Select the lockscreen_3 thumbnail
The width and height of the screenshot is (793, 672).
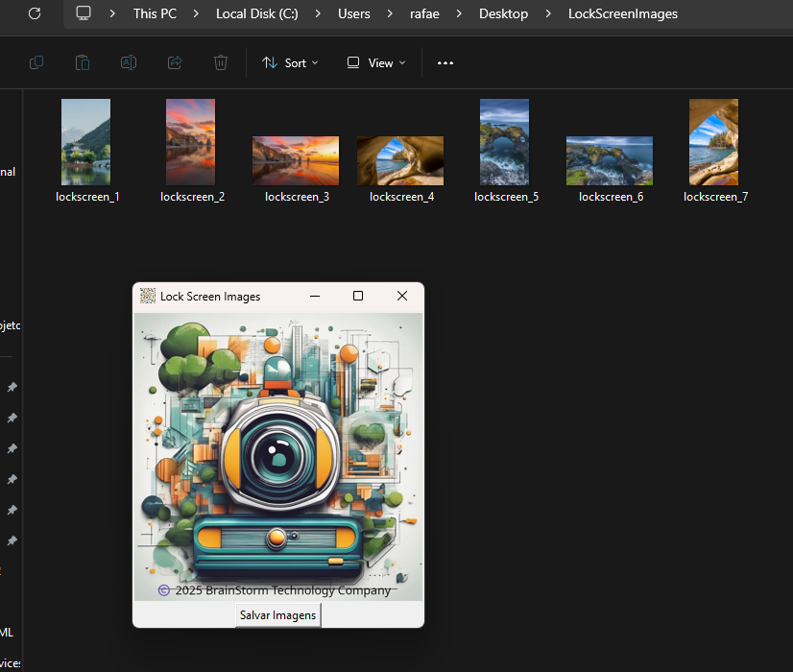[296, 160]
